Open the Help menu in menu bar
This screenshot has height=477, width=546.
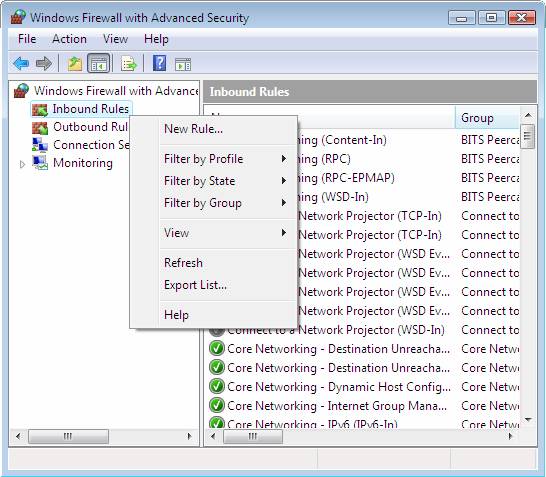pos(156,39)
